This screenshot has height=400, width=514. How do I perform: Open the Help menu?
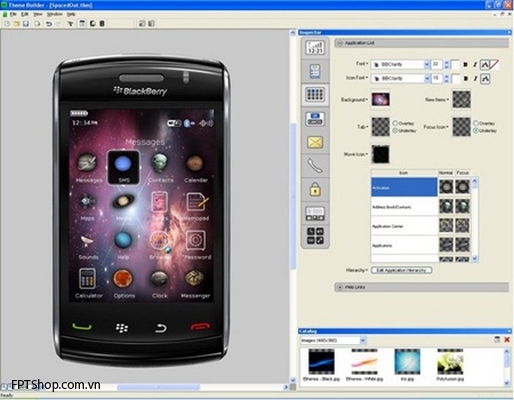(x=71, y=14)
